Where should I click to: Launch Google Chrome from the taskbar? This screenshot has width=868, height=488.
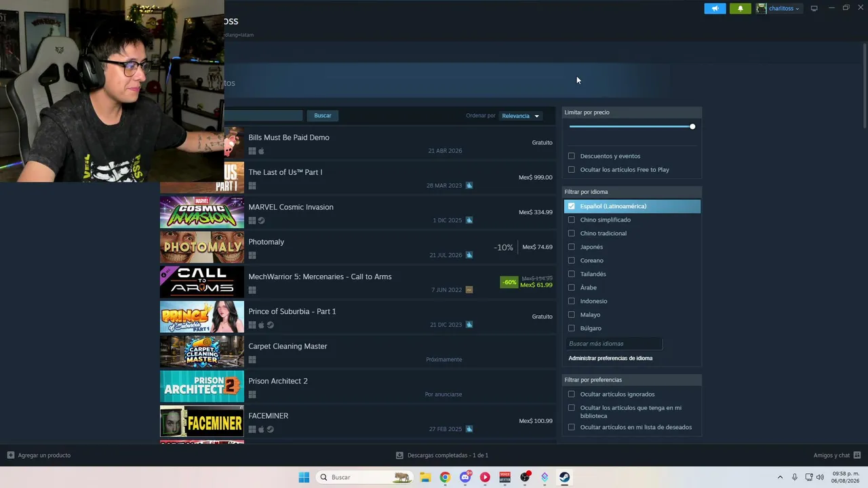(445, 477)
